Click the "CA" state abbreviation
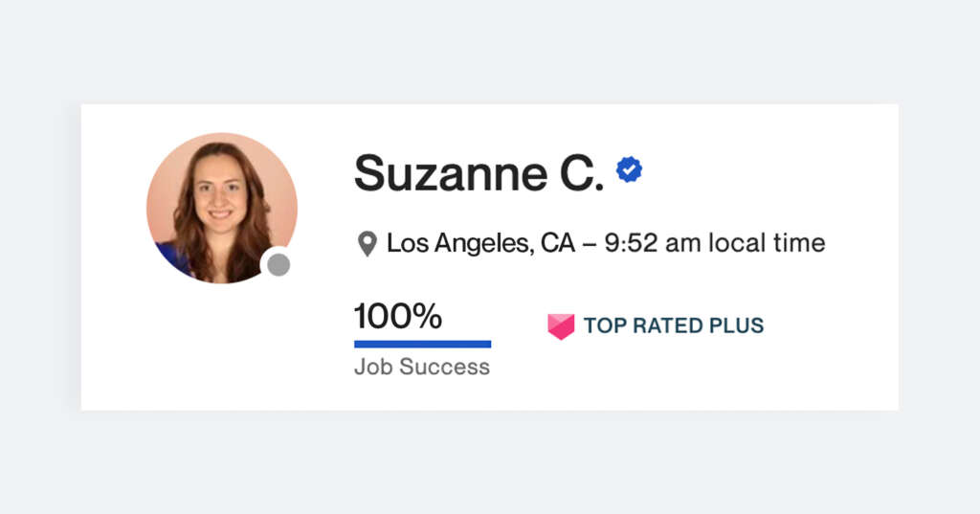The height and width of the screenshot is (514, 980). click(x=558, y=243)
